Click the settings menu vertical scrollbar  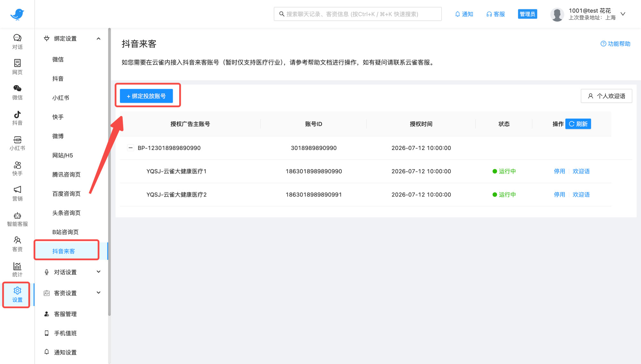[x=109, y=171]
